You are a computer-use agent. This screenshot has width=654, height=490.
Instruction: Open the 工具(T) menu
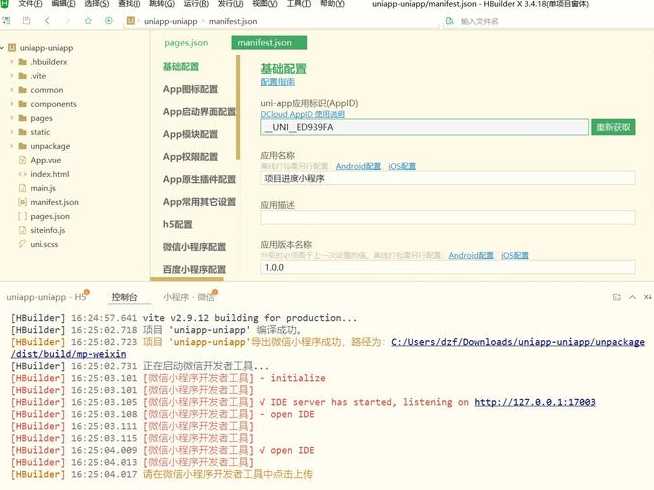click(x=299, y=4)
